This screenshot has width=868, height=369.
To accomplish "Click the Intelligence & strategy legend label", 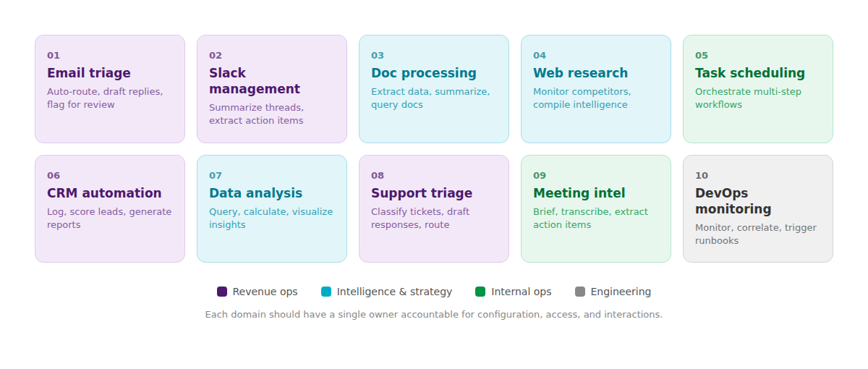I will point(394,292).
